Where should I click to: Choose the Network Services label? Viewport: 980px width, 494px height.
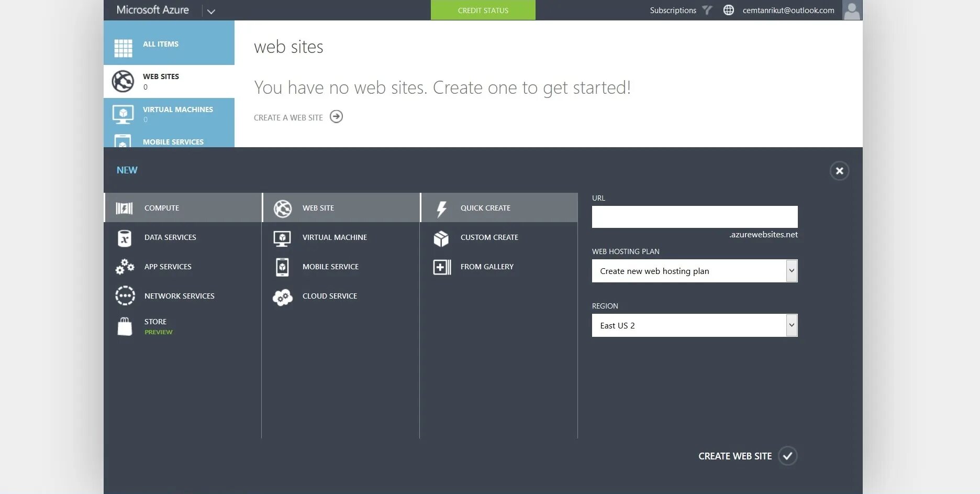(180, 296)
